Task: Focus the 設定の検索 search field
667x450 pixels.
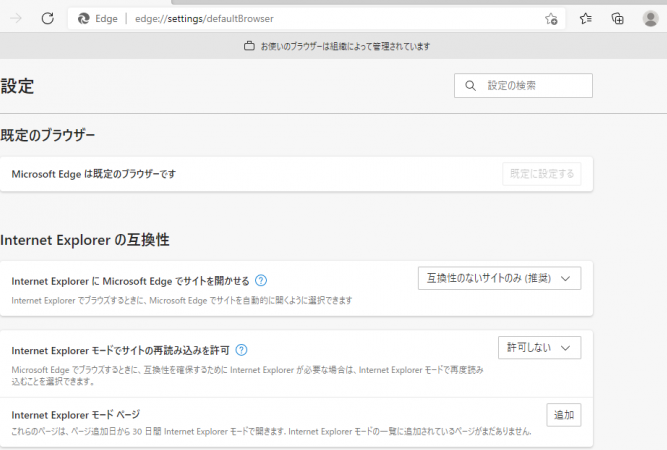Action: [x=523, y=85]
